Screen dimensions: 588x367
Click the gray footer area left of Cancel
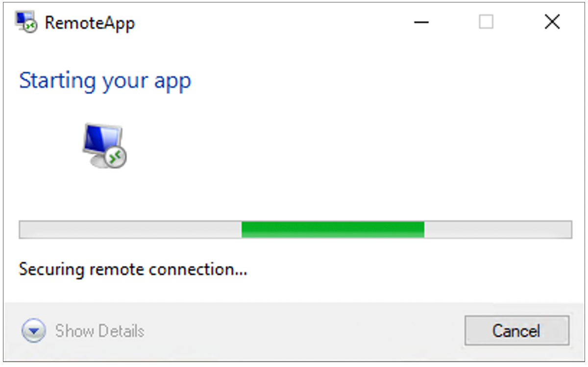coord(304,331)
